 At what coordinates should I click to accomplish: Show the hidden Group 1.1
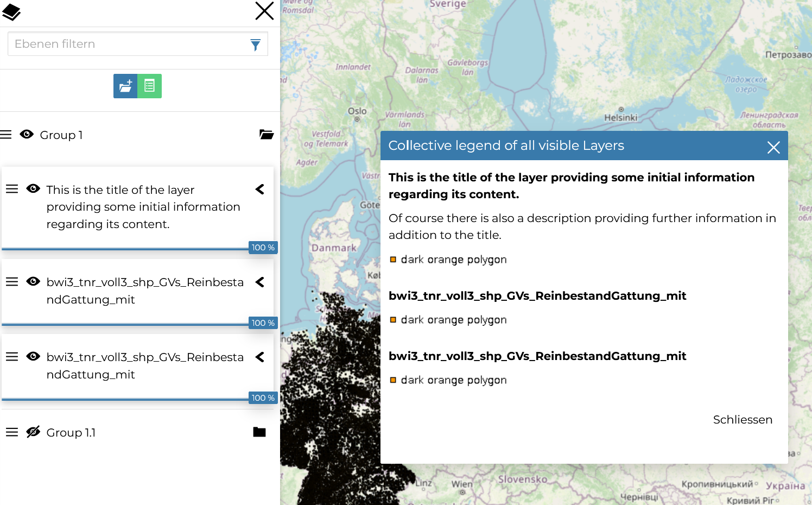[33, 432]
